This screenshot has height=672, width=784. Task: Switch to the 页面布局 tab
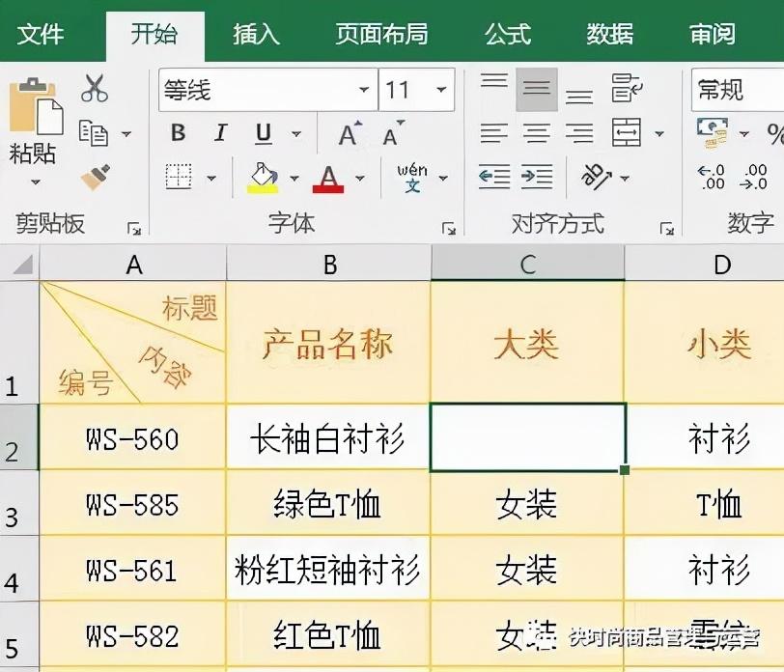coord(382,34)
